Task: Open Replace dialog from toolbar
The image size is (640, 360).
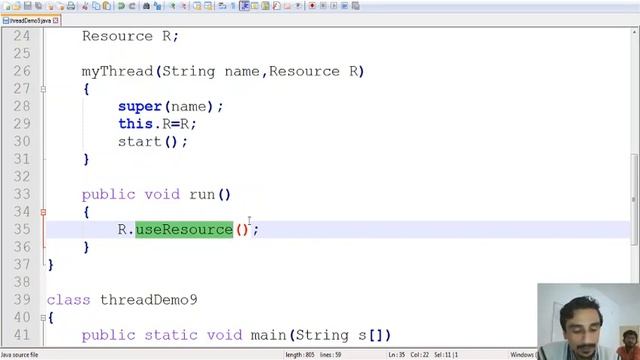Action: (x=158, y=6)
